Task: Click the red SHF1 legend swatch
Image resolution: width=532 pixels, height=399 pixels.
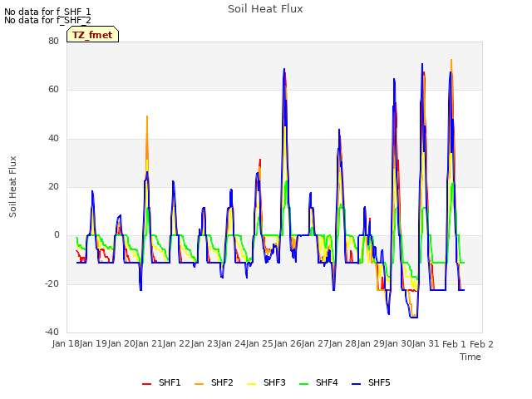Action: pos(146,384)
